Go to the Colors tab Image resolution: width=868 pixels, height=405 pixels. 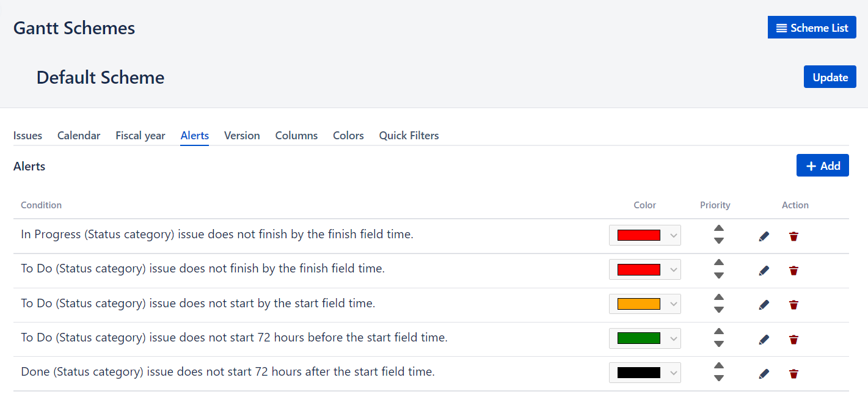tap(348, 136)
